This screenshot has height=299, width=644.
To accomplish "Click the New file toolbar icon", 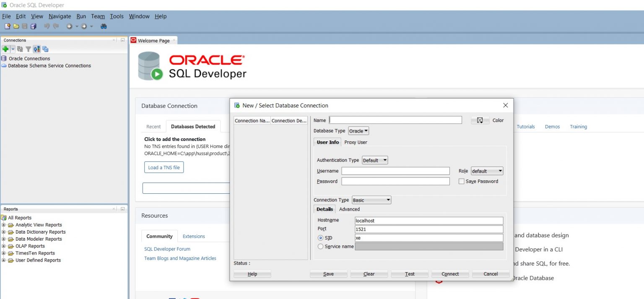I will click(x=7, y=26).
